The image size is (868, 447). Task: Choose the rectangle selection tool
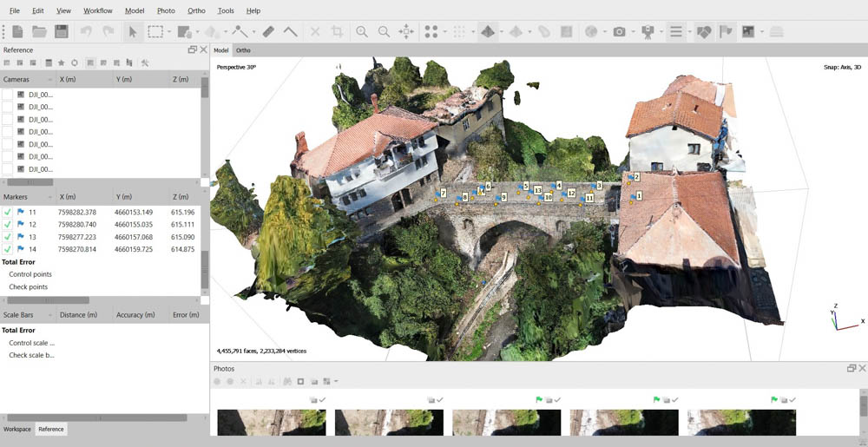tap(155, 31)
